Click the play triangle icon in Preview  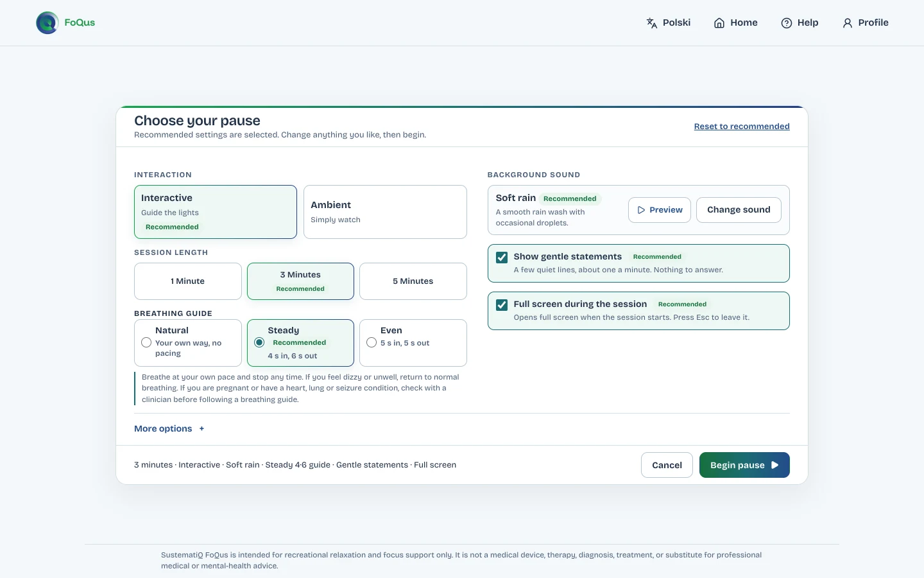click(641, 210)
